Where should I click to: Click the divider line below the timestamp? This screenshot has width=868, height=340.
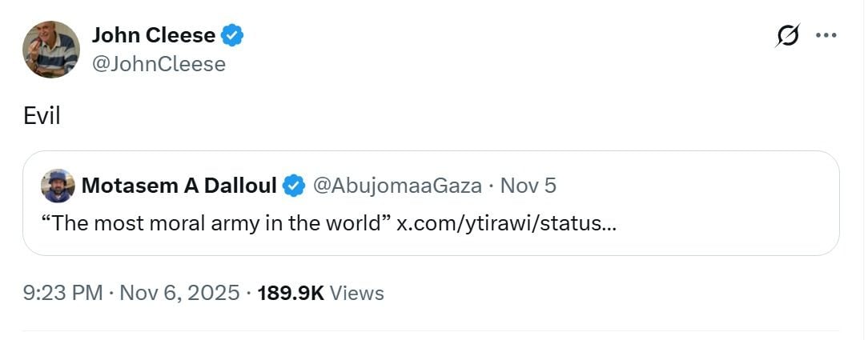432,330
